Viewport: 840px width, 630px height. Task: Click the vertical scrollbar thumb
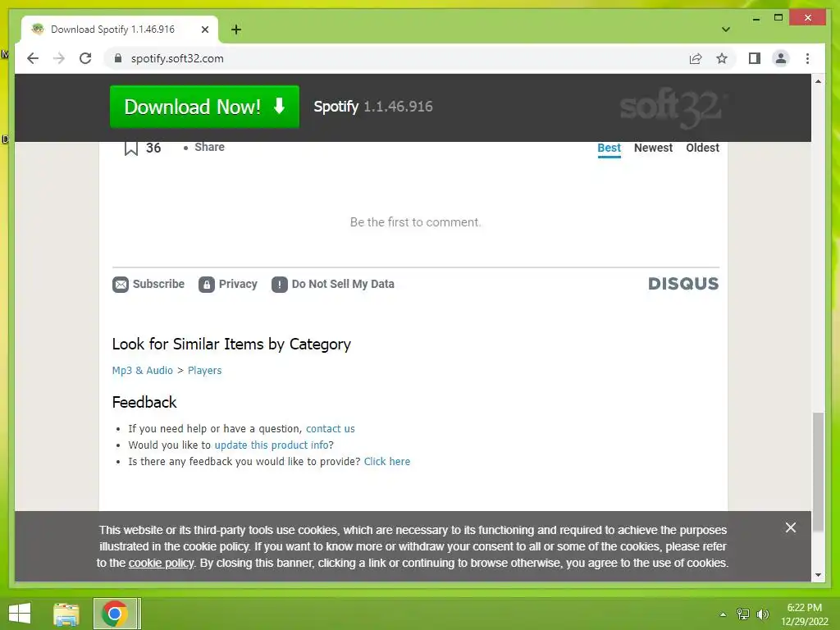818,472
